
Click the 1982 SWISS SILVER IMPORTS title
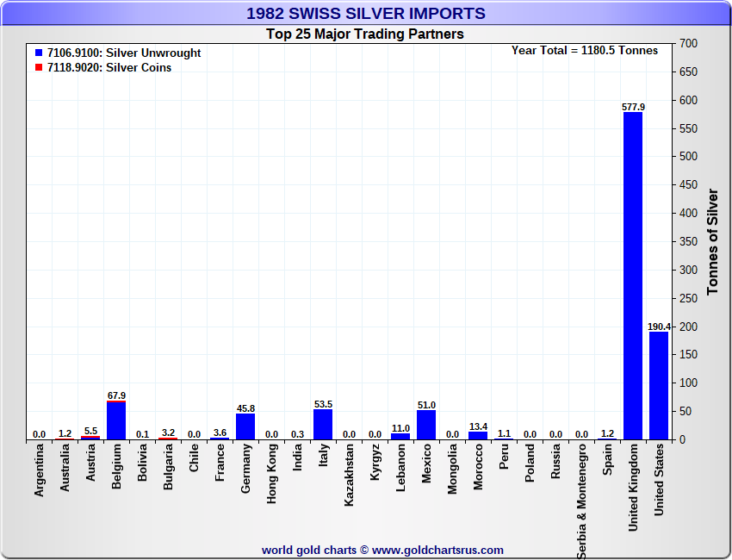tap(366, 14)
